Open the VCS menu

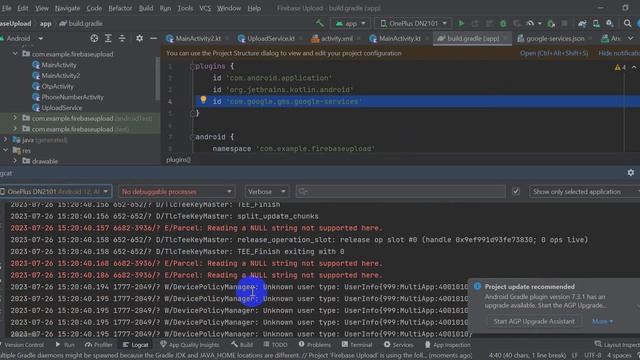[x=205, y=8]
